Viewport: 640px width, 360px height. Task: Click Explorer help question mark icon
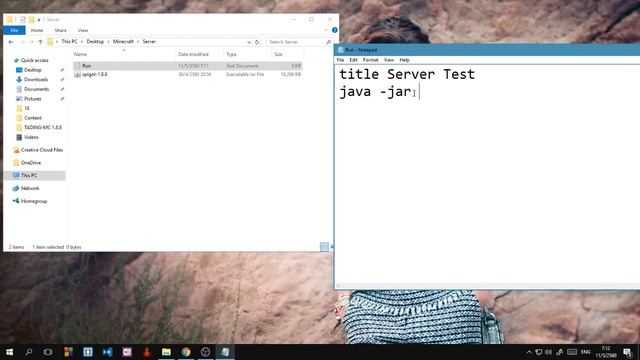click(335, 30)
